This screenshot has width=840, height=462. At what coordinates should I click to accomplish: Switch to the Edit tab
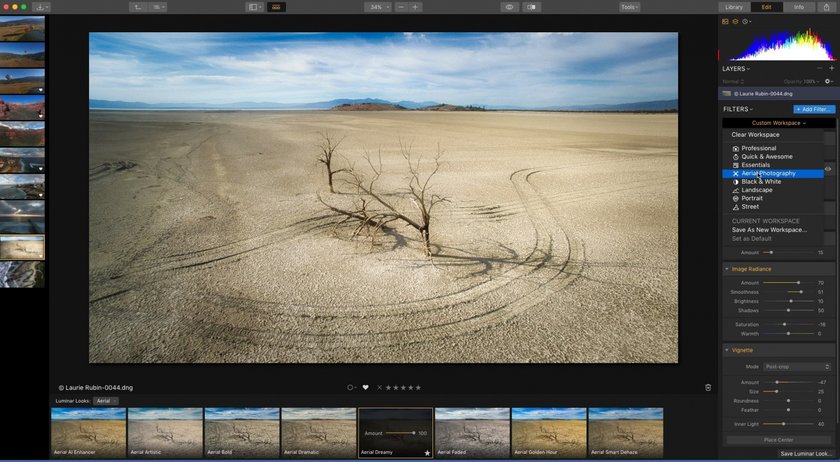767,7
